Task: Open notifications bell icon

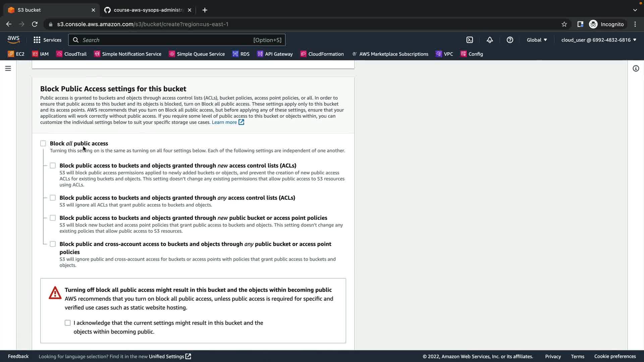Action: click(x=490, y=40)
